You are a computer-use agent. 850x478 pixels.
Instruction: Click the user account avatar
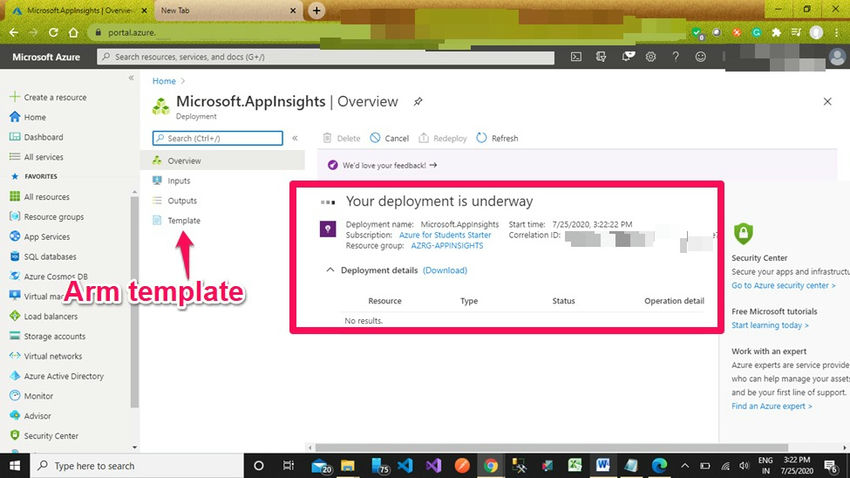[x=837, y=56]
